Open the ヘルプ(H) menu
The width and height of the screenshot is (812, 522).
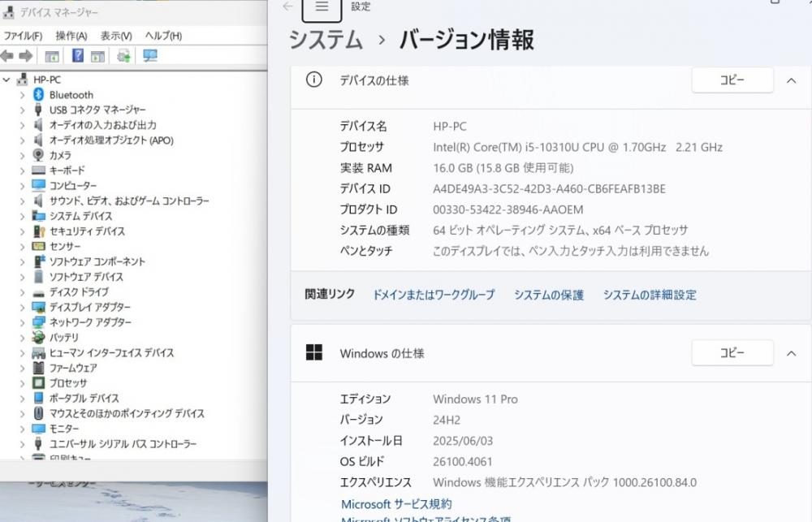163,36
